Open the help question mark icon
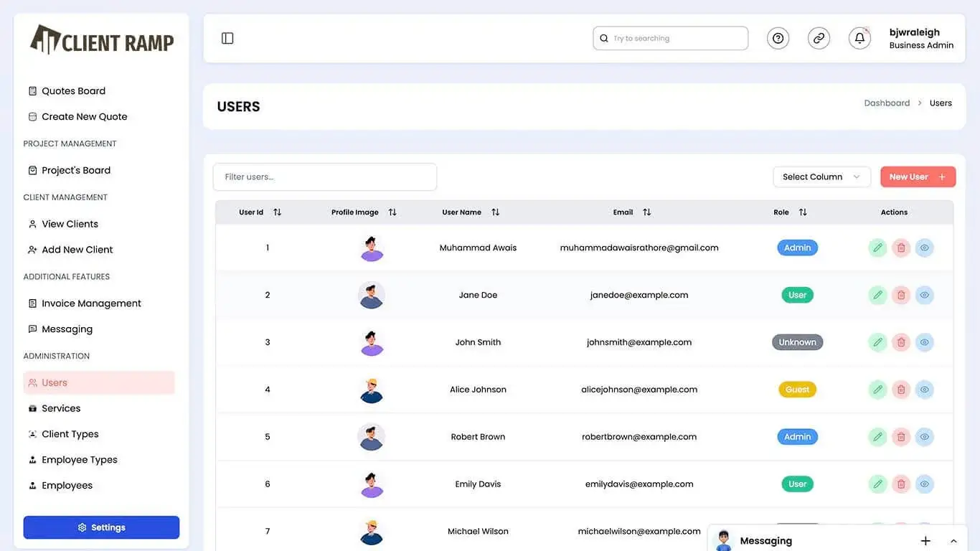 pos(778,38)
